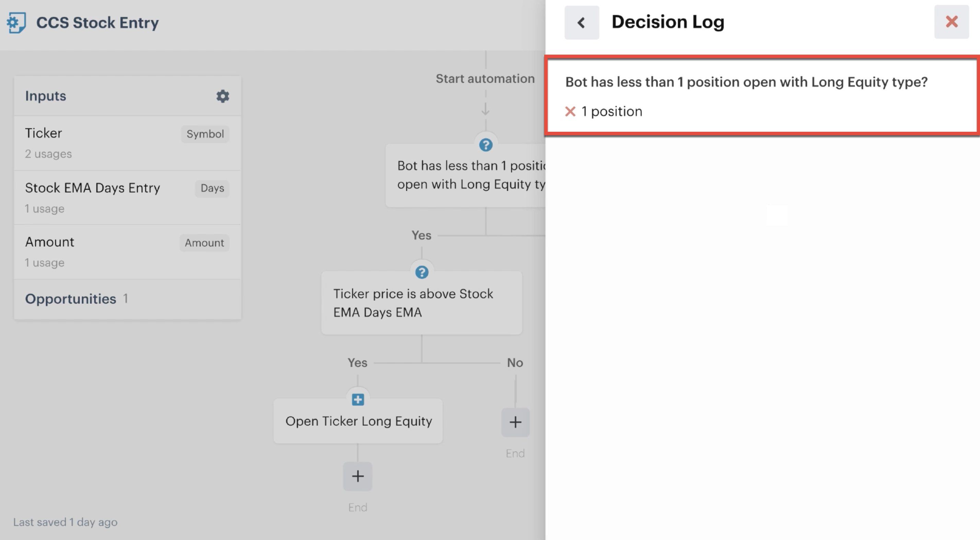Click the red X next to 1 position
This screenshot has width=980, height=540.
tap(570, 111)
